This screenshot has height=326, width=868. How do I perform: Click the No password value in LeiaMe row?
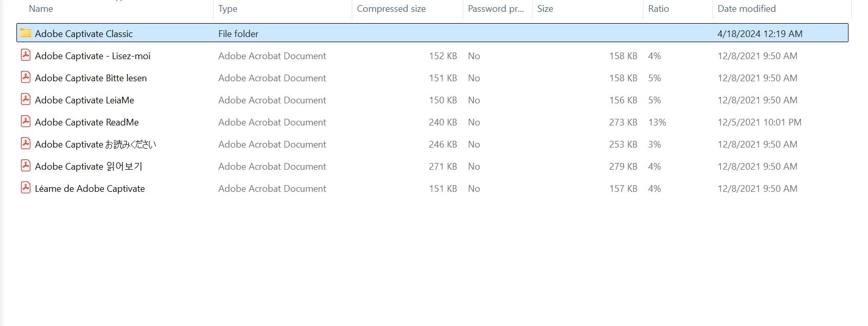(474, 100)
